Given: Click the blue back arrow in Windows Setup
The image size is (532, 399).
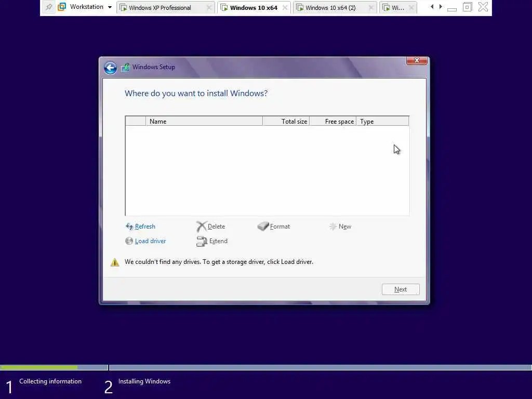Looking at the screenshot, I should pos(110,68).
